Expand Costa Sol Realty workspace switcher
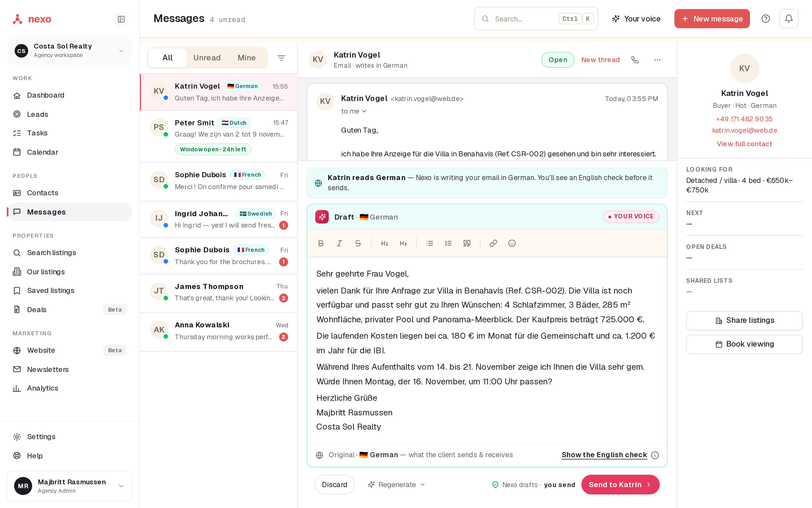 (69, 51)
